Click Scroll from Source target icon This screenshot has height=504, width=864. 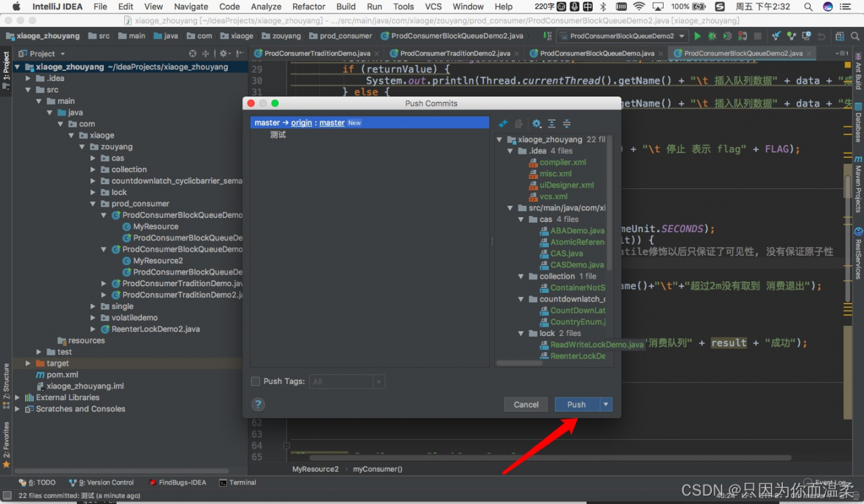(193, 53)
